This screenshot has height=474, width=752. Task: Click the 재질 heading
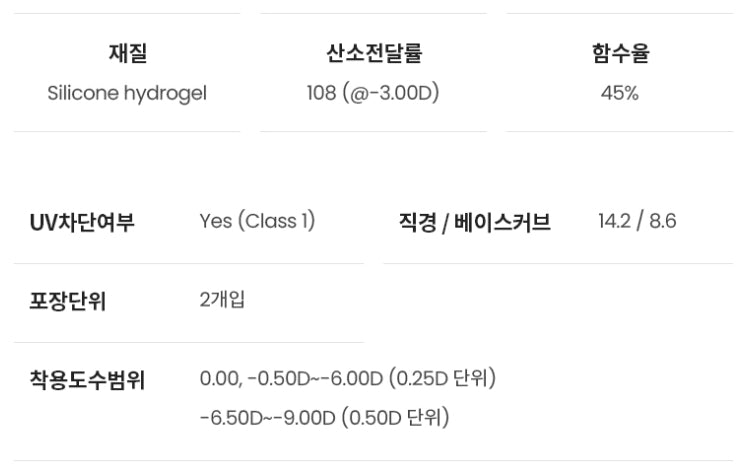(127, 54)
